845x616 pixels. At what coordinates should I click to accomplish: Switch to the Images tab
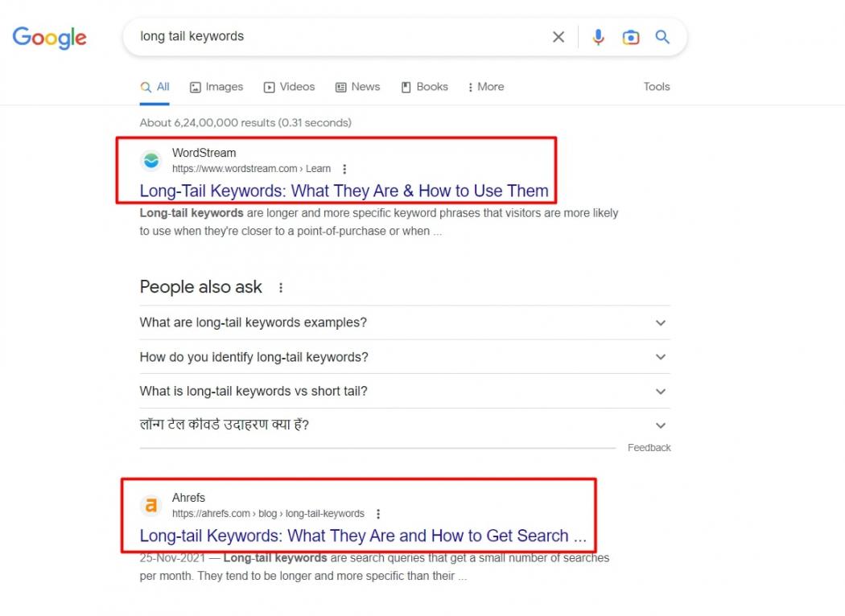click(x=216, y=87)
